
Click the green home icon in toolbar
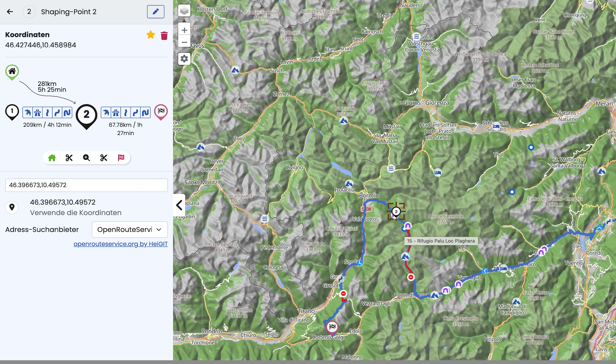pos(52,158)
